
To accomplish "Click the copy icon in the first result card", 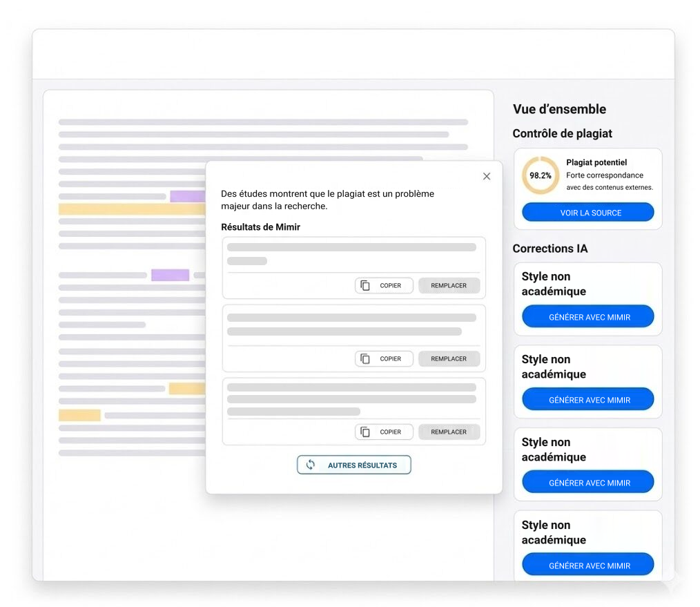I will [364, 285].
